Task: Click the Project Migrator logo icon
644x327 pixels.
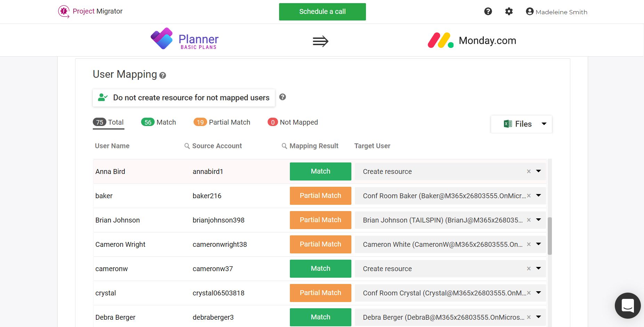Action: pyautogui.click(x=64, y=11)
